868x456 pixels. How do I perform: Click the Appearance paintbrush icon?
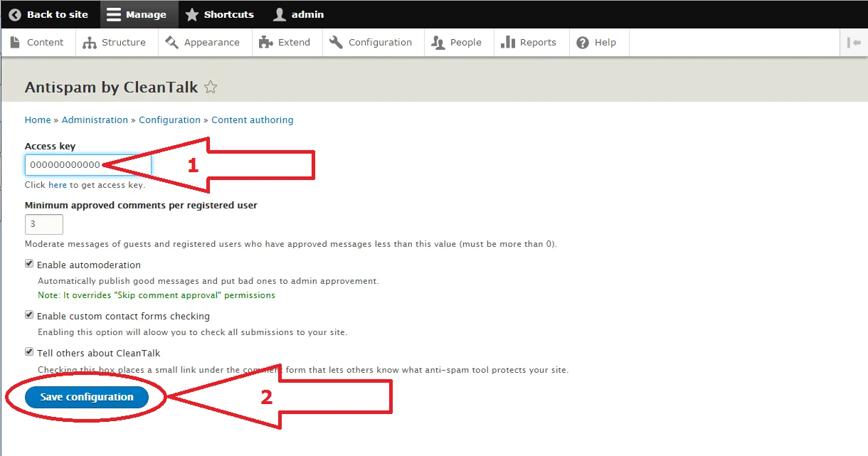[171, 43]
